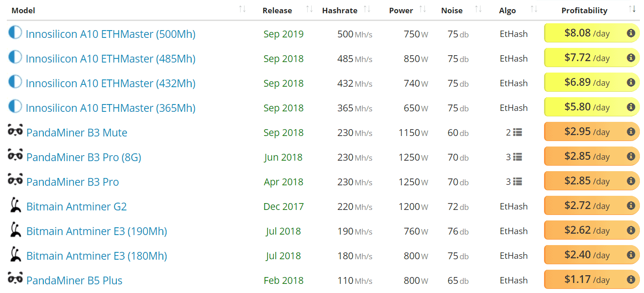
Task: Sort table by Model column arrows
Action: pyautogui.click(x=242, y=9)
